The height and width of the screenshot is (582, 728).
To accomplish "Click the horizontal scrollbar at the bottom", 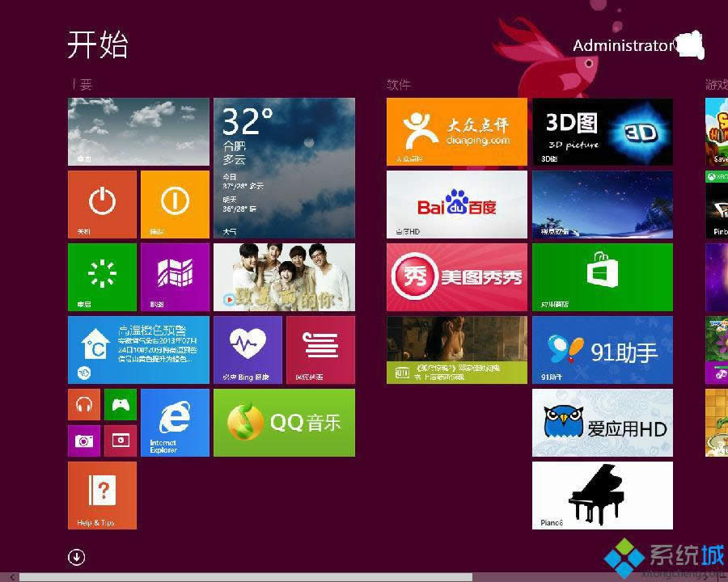I will (x=243, y=576).
